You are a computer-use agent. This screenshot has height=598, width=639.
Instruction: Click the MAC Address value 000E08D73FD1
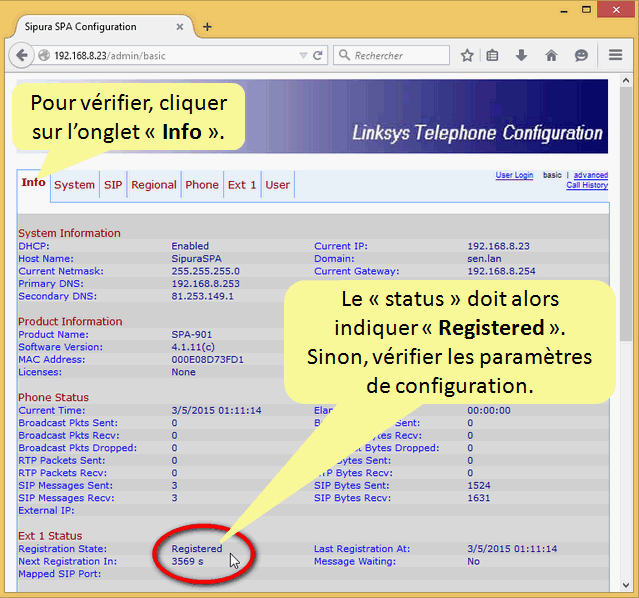click(207, 360)
